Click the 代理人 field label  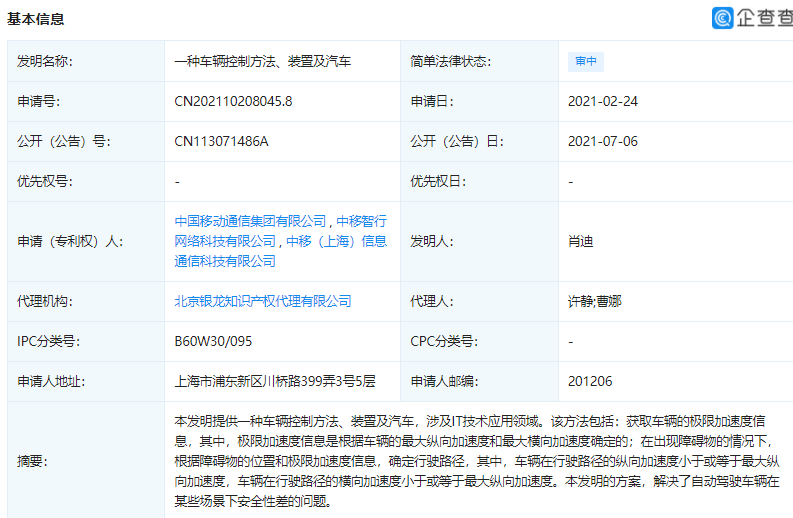click(x=432, y=301)
